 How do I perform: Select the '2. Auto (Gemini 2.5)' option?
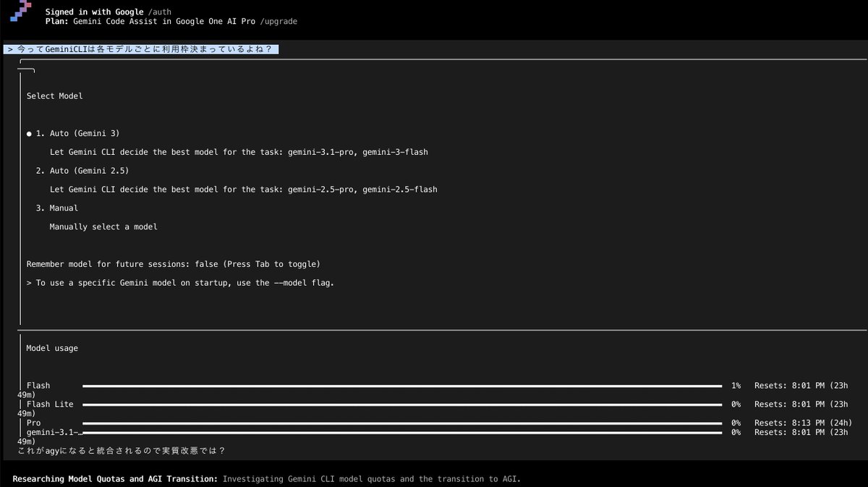click(x=82, y=171)
